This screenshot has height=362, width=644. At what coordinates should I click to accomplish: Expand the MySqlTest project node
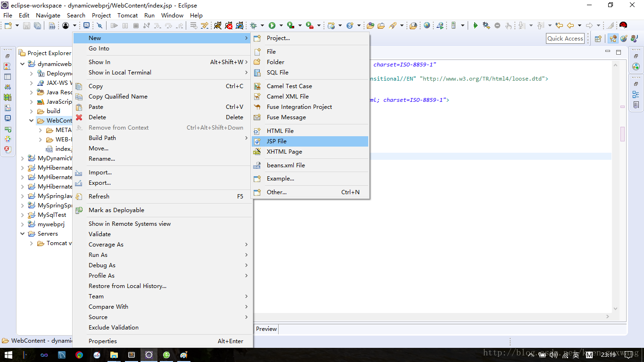[22, 215]
